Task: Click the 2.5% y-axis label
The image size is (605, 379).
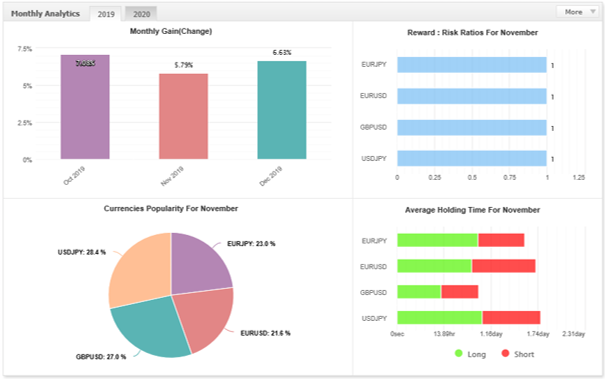Action: (x=25, y=123)
